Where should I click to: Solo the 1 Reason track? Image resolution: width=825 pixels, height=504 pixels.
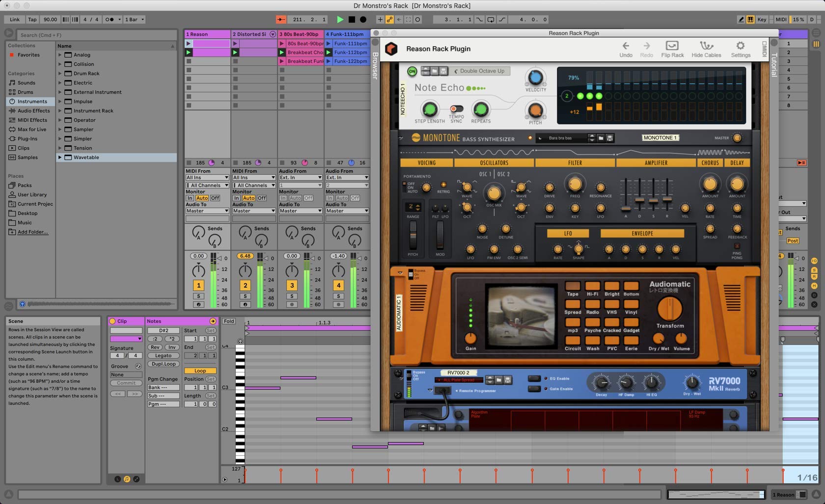(198, 296)
